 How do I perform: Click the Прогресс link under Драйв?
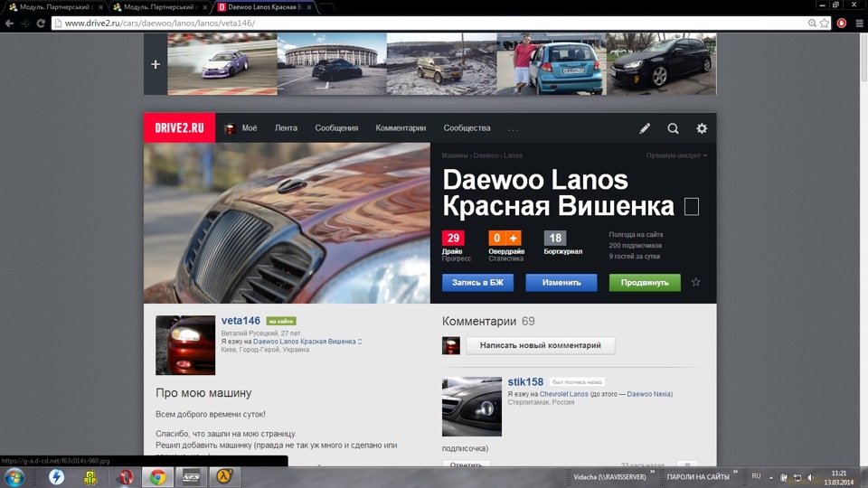[457, 258]
